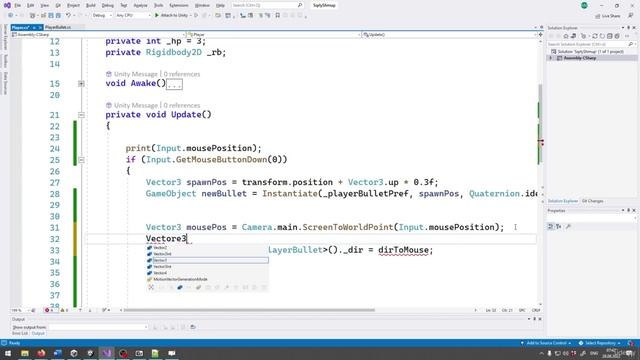Click the Live Share button
This screenshot has height=360, width=640.
tap(608, 16)
